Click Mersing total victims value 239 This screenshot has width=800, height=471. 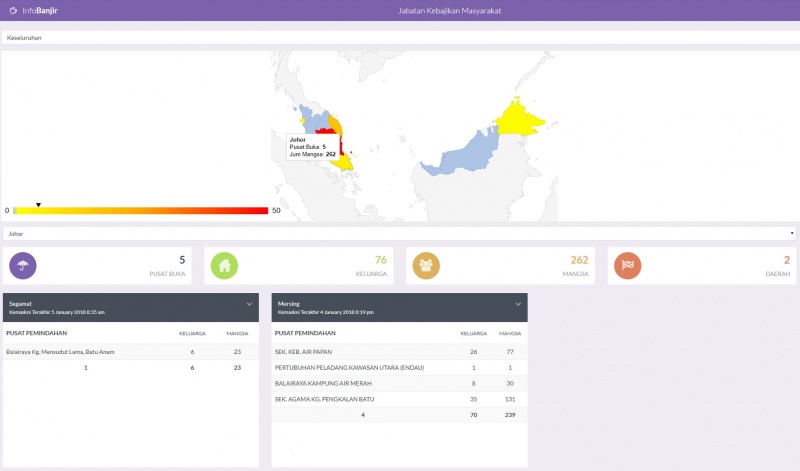coord(510,415)
